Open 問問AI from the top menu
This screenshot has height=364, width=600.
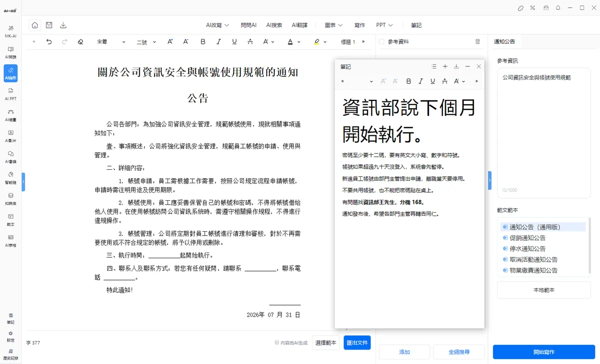click(248, 25)
